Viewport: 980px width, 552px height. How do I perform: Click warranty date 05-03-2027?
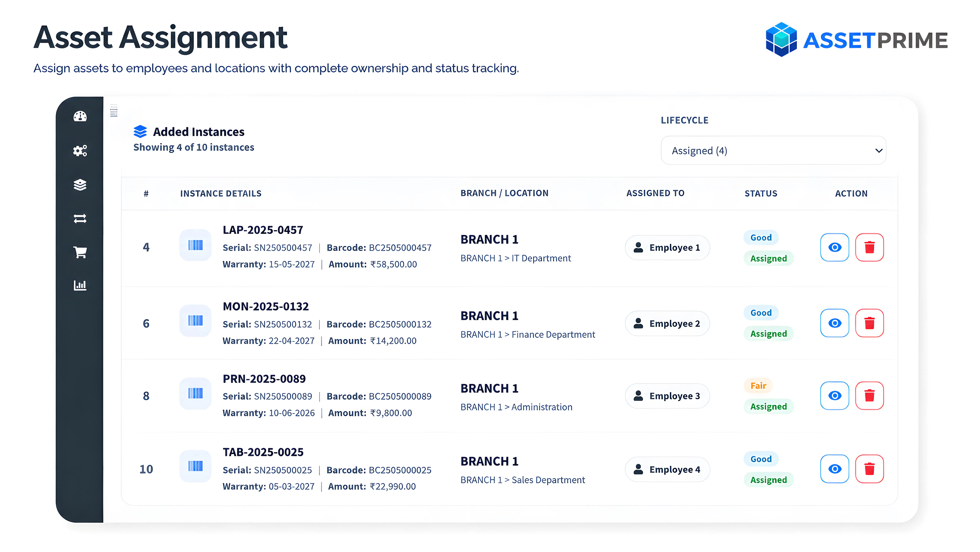(x=292, y=487)
